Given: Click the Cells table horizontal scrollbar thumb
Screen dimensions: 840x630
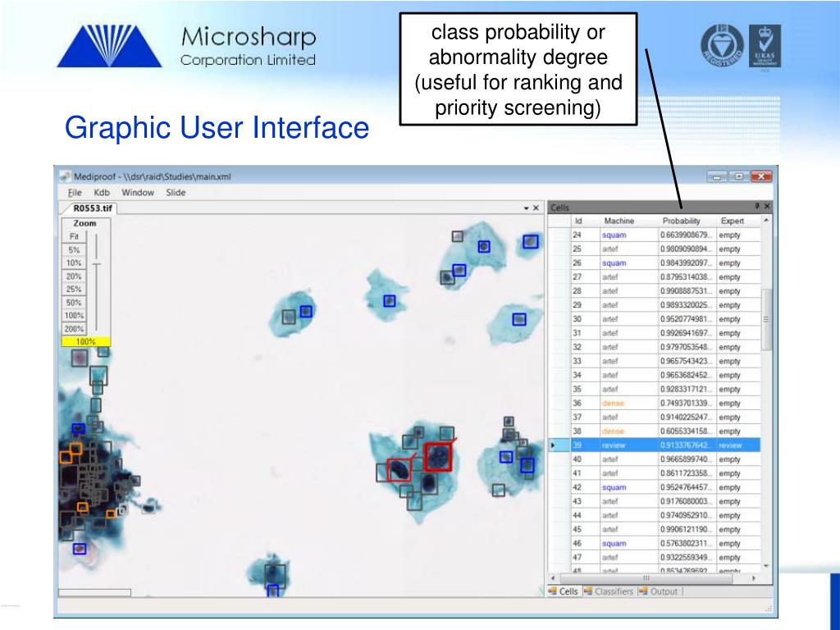Looking at the screenshot, I should [646, 578].
